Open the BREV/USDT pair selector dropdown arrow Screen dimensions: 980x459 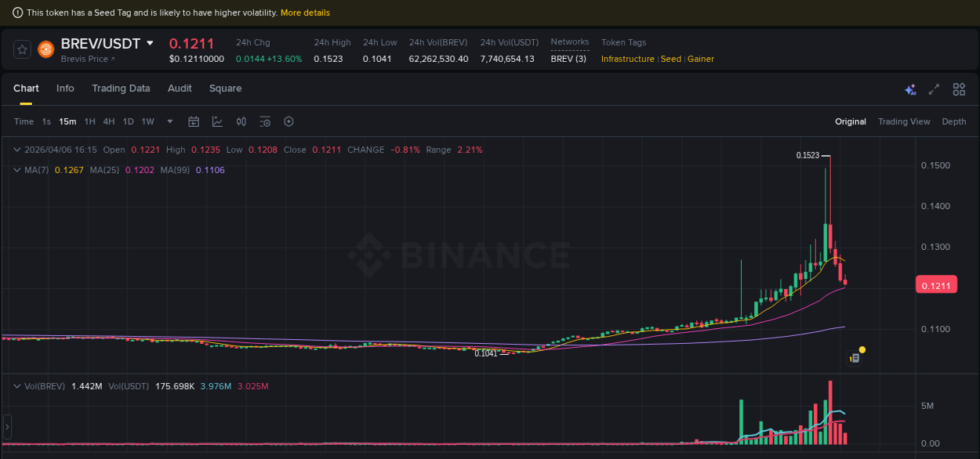[151, 43]
